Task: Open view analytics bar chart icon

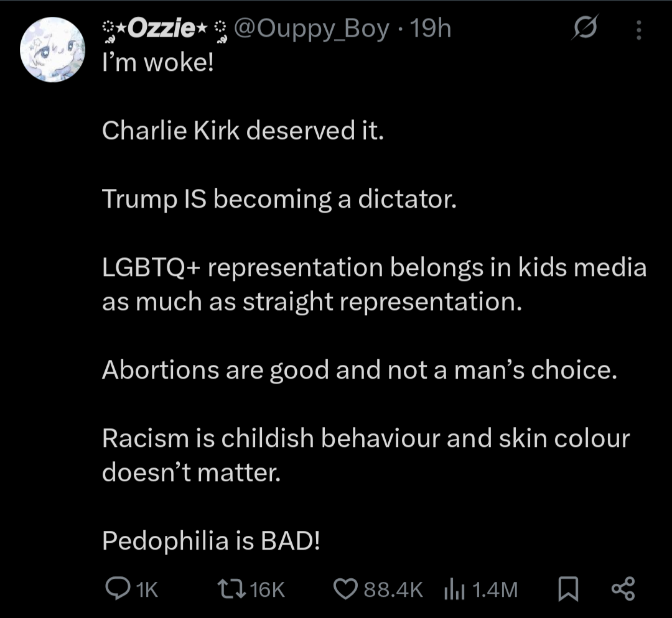Action: click(455, 588)
